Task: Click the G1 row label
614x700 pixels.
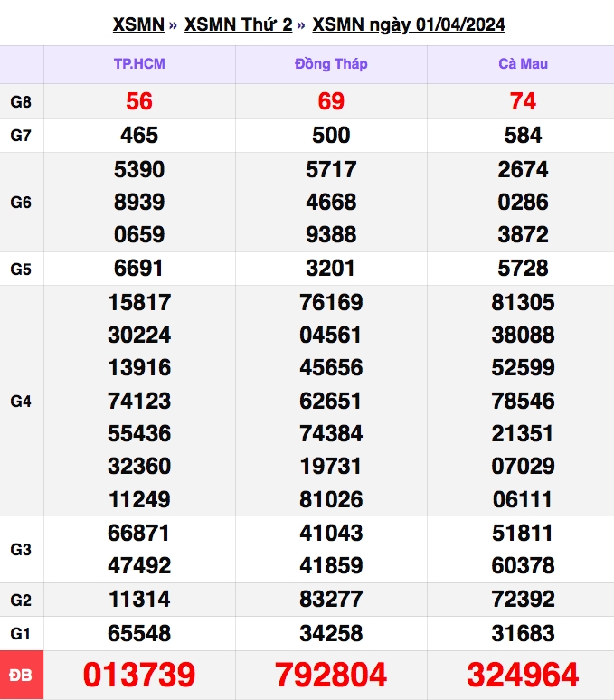Action: (21, 633)
